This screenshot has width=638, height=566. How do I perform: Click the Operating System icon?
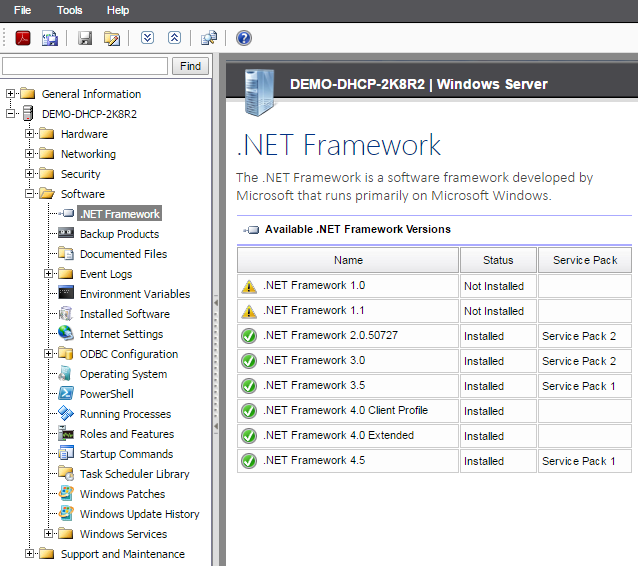point(65,373)
